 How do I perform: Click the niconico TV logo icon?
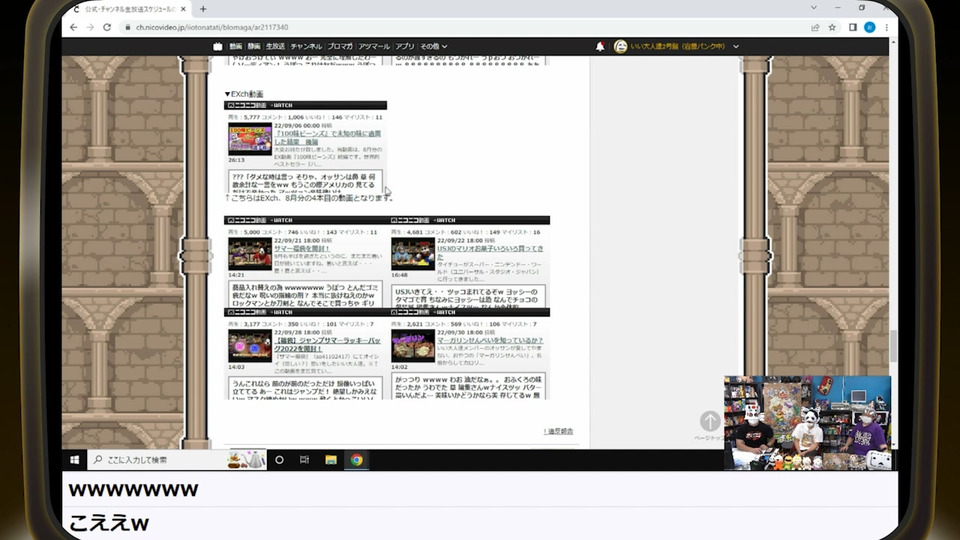[217, 46]
